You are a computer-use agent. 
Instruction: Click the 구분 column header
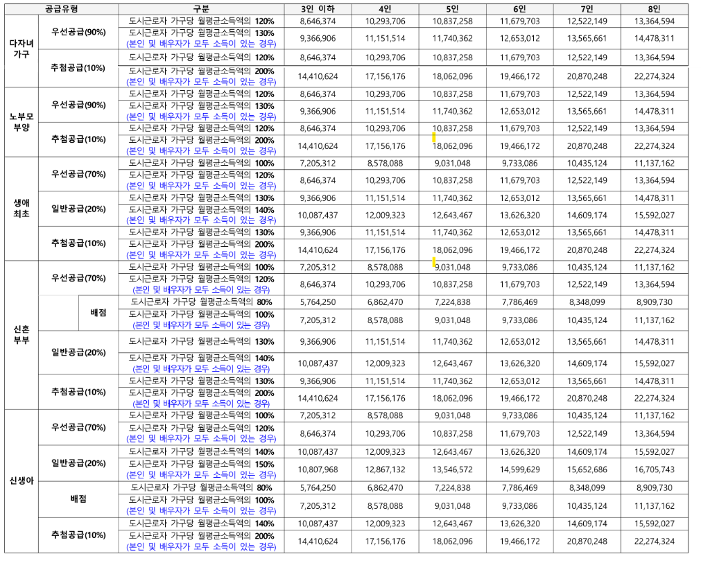point(201,8)
